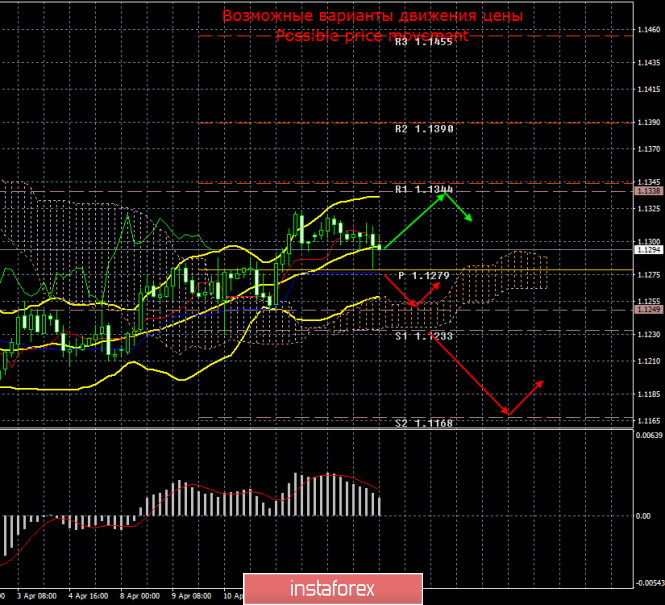Image resolution: width=665 pixels, height=605 pixels.
Task: Select the 4 Apr 16:00 time label
Action: pyautogui.click(x=88, y=596)
